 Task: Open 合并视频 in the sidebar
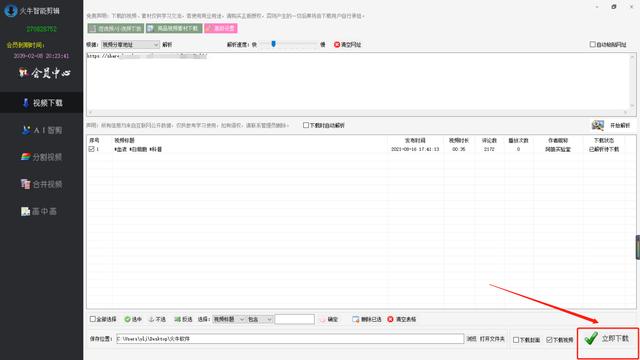[42, 184]
